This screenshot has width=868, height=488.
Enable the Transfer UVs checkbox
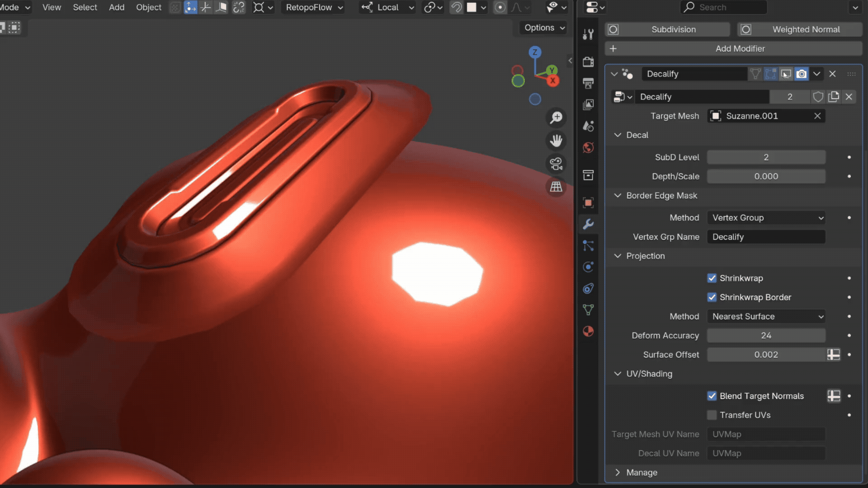pos(712,415)
